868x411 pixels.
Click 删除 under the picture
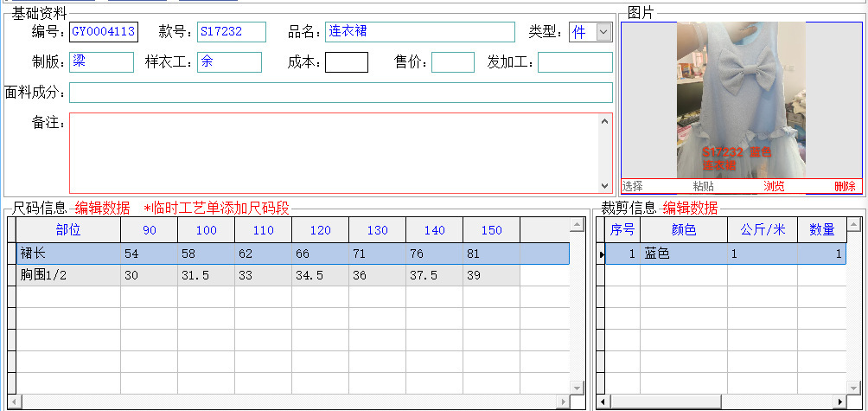845,187
